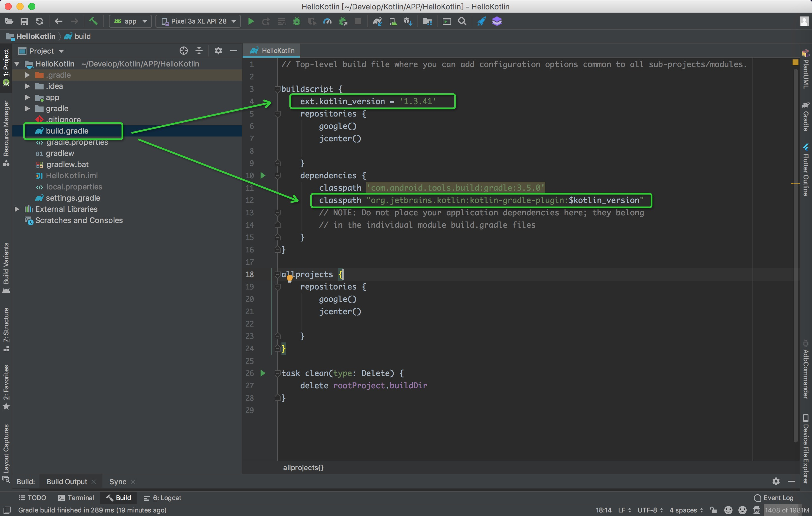The width and height of the screenshot is (812, 516).
Task: Open the Terminal tool window tab
Action: [76, 498]
